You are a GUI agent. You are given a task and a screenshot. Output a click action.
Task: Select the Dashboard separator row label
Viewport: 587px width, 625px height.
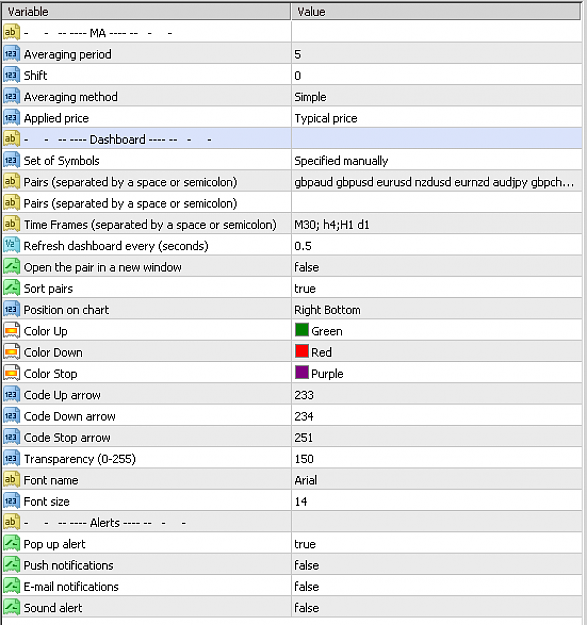[x=118, y=140]
